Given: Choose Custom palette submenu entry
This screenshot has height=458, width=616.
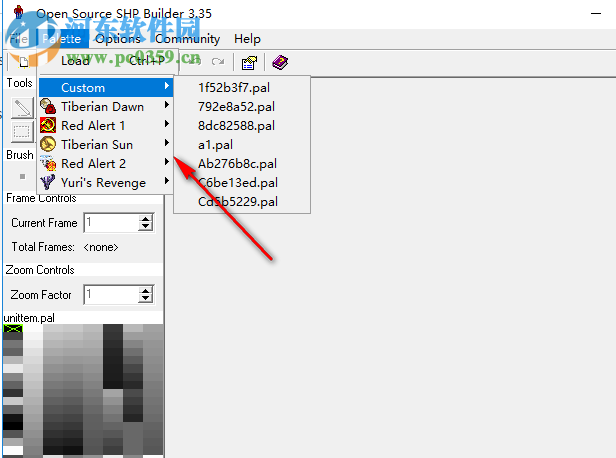Looking at the screenshot, I should point(106,88).
